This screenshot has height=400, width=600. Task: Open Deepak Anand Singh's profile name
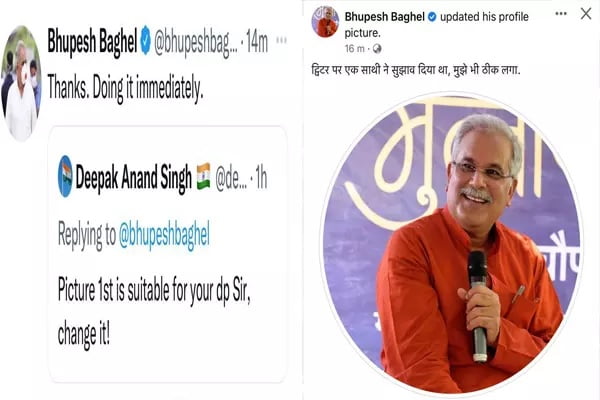click(x=134, y=177)
